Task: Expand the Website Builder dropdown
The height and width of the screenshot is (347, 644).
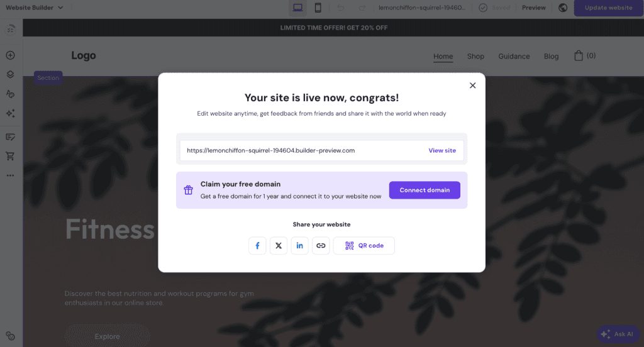Action: pos(35,8)
